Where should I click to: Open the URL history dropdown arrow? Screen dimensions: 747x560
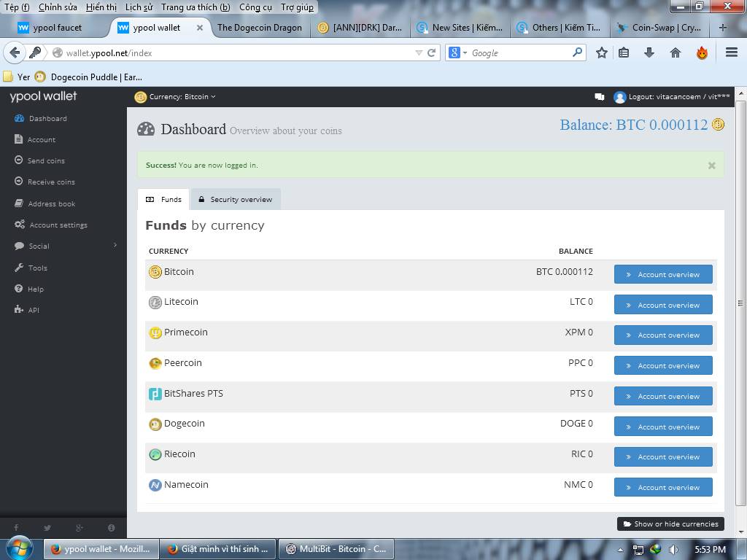click(419, 52)
